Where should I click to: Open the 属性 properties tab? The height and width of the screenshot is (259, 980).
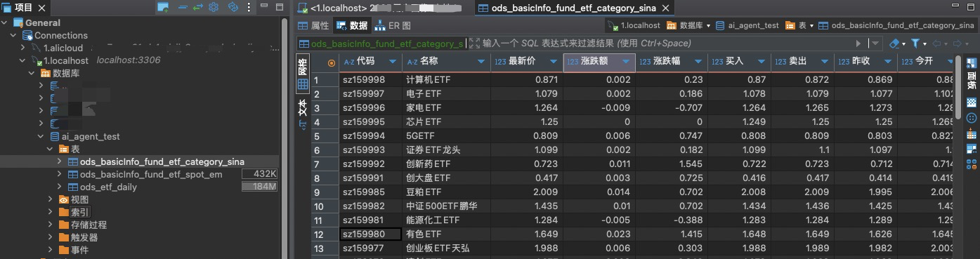[313, 25]
